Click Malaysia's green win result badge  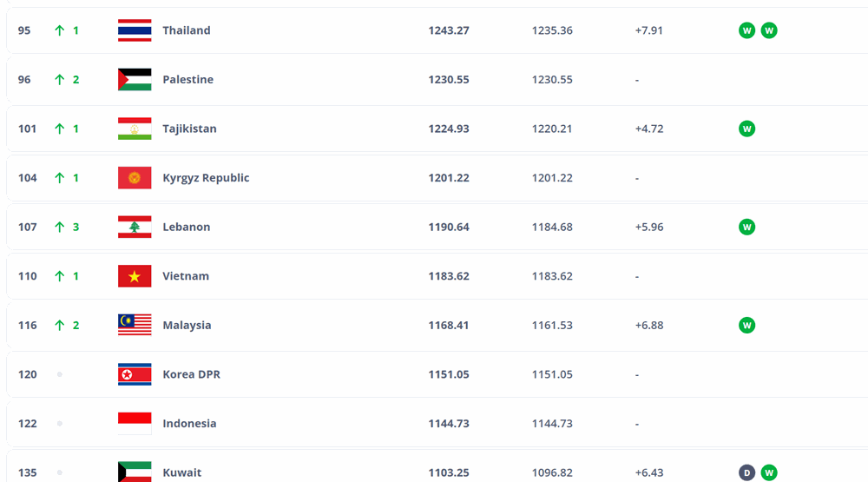pyautogui.click(x=746, y=325)
